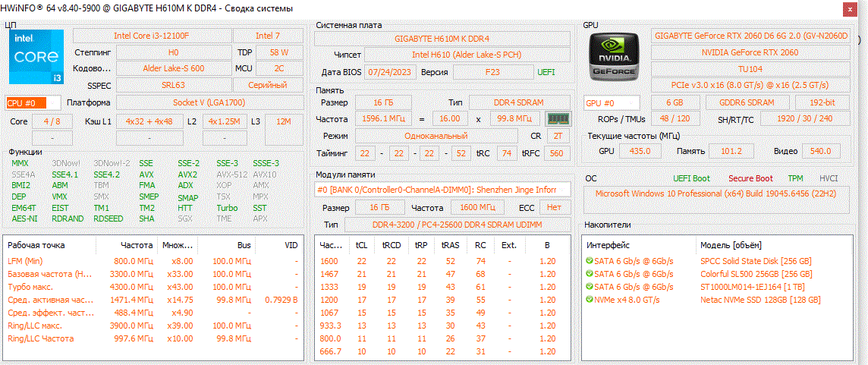Click the DDR4-3200 / PC4-25600 module type field
Image resolution: width=868 pixels, height=365 pixels.
458,225
